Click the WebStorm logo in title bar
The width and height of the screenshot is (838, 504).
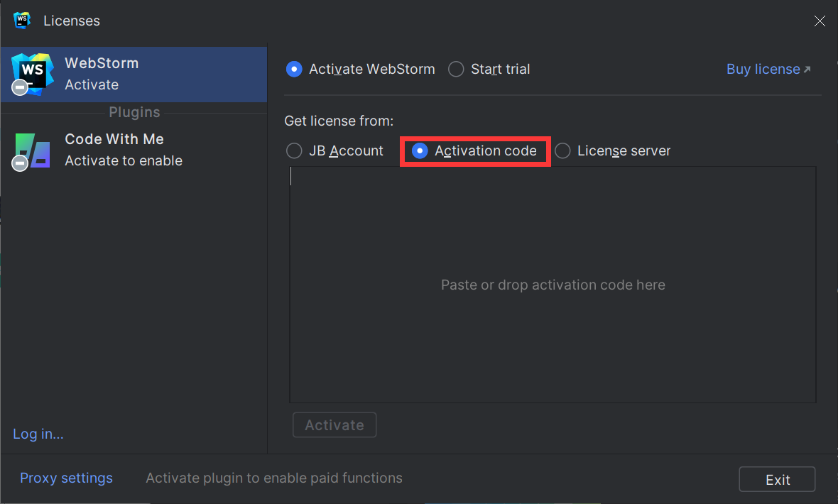click(x=22, y=21)
